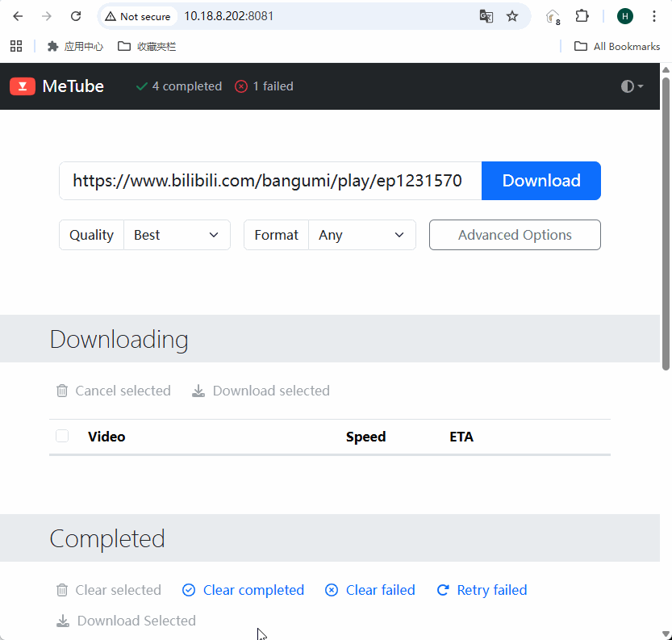Image resolution: width=672 pixels, height=640 pixels.
Task: Click the video URL input field
Action: click(x=270, y=181)
